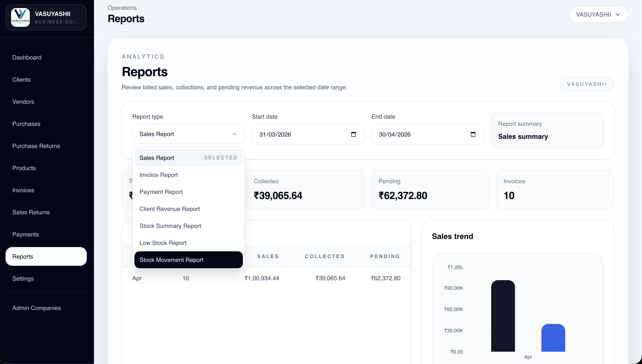Click the blue collected bar in chart
The height and width of the screenshot is (364, 642).
553,338
